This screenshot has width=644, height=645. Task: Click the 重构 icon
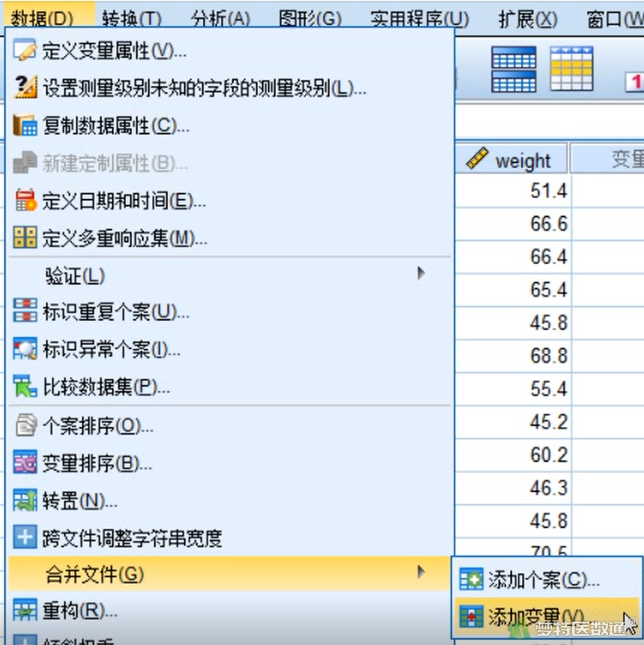point(25,610)
